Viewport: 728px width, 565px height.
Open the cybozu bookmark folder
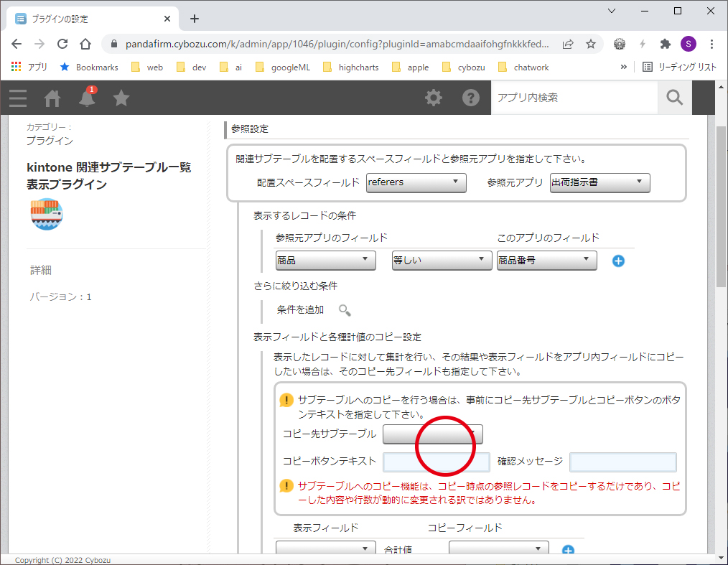click(x=464, y=67)
